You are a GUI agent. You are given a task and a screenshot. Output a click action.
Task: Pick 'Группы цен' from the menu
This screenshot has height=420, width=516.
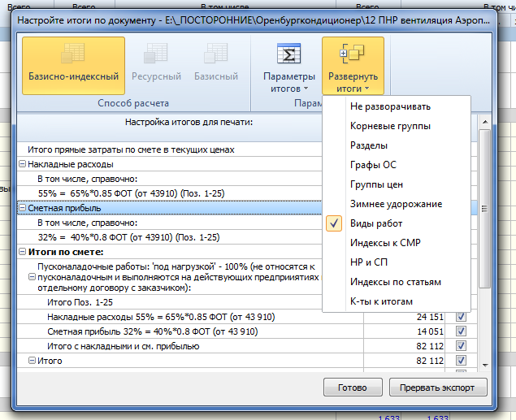tap(397, 184)
